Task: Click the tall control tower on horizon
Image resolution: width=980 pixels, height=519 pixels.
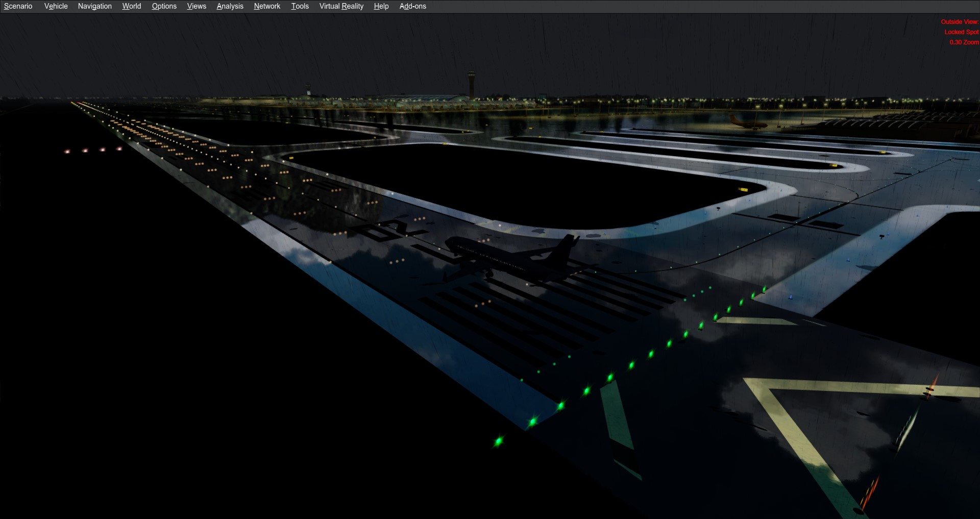Action: [471, 84]
